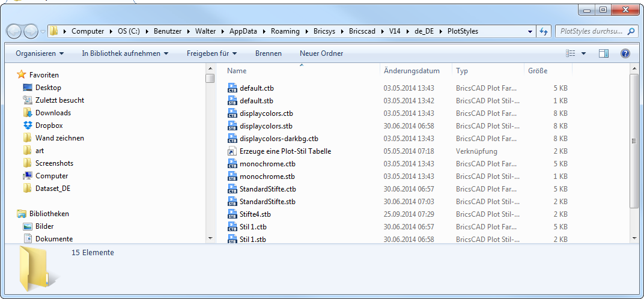Click the default.ctb file icon
Viewport: 644px width, 299px height.
pos(233,88)
